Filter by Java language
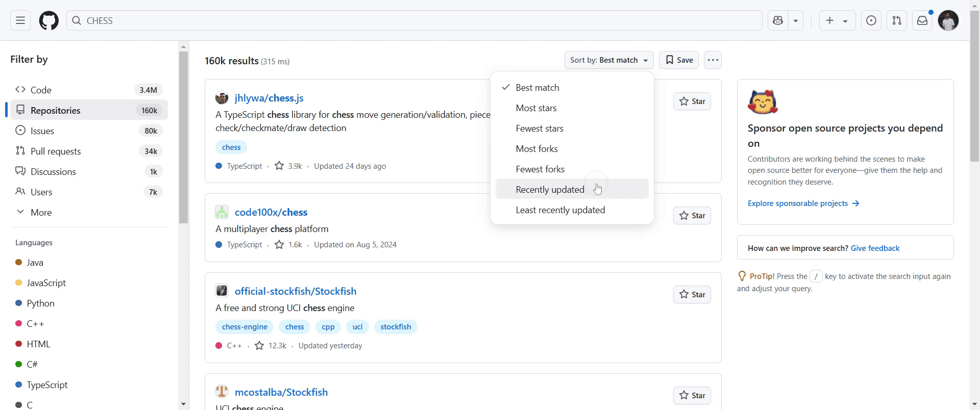 pos(35,262)
